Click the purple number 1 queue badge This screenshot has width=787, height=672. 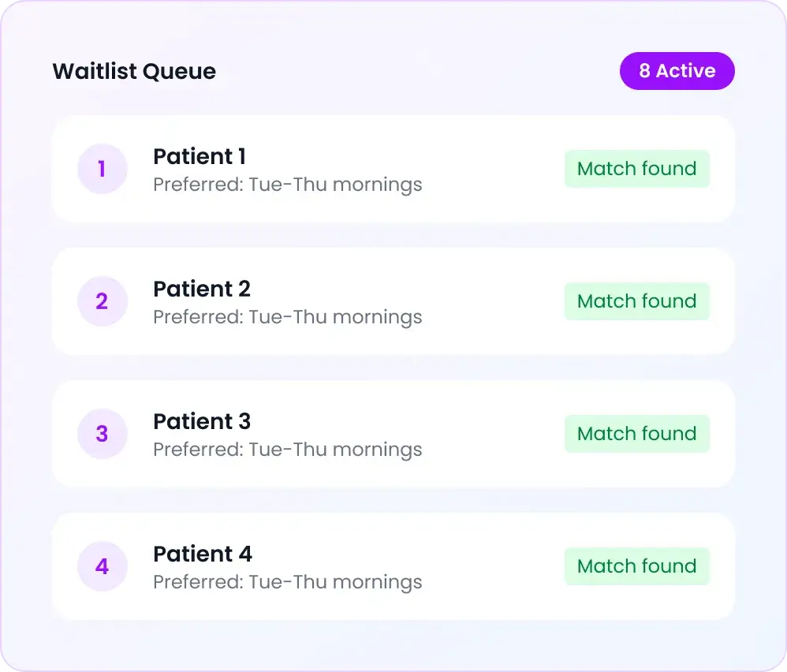tap(103, 169)
